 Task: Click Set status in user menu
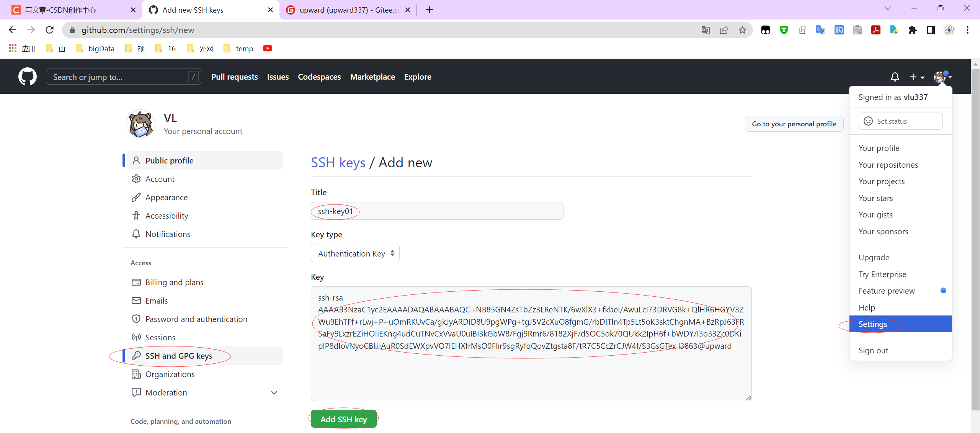click(900, 121)
